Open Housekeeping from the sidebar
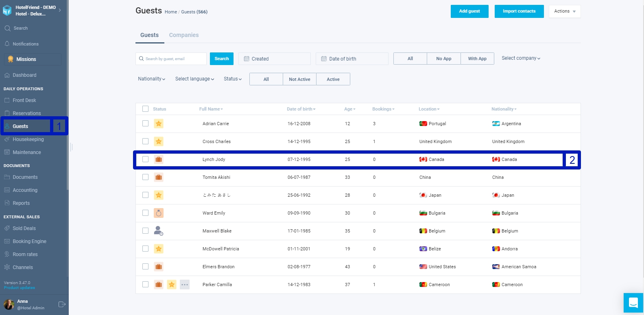 click(x=28, y=139)
